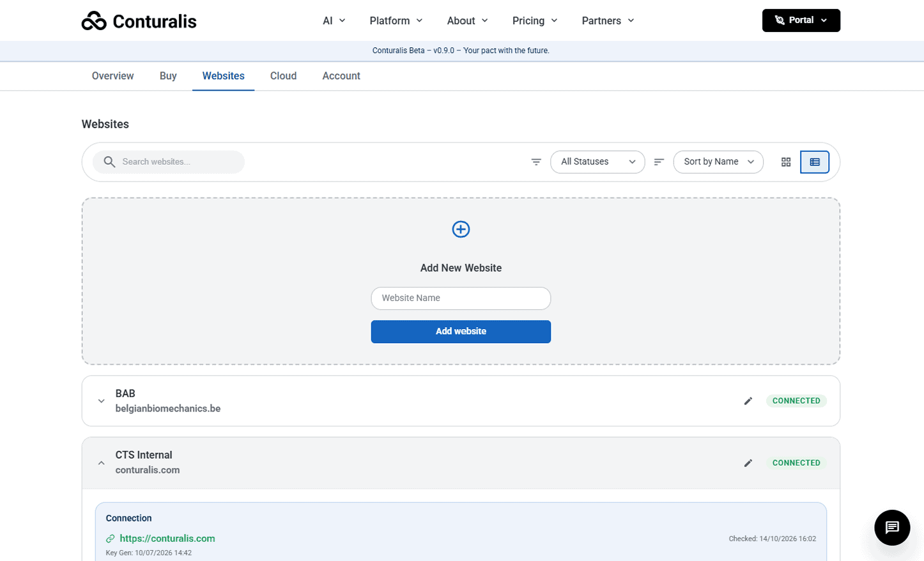Viewport: 924px width, 561px height.
Task: Open the Account tab
Action: coord(341,76)
